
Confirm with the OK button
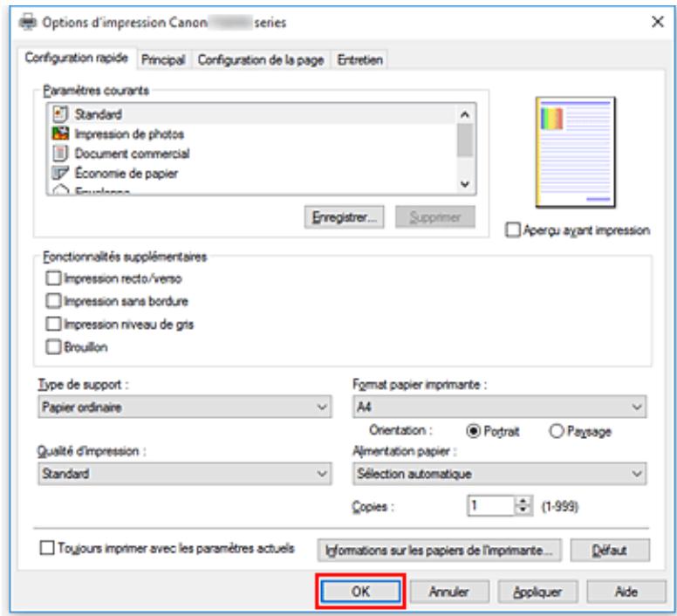coord(360,591)
